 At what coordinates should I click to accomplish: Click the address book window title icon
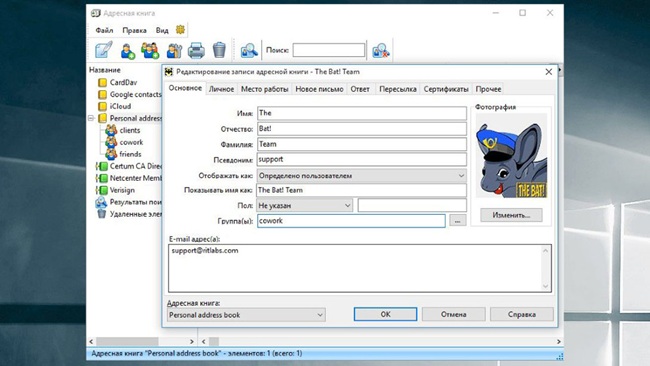coord(96,13)
